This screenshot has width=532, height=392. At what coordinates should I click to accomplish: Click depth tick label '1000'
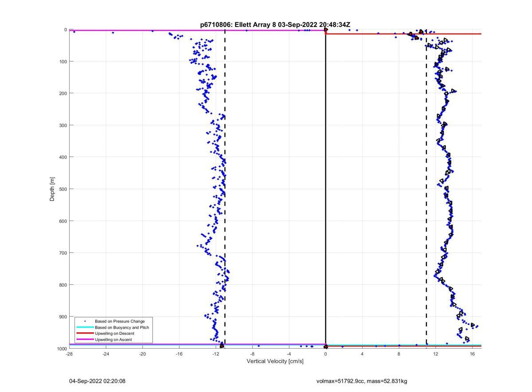[x=61, y=349]
